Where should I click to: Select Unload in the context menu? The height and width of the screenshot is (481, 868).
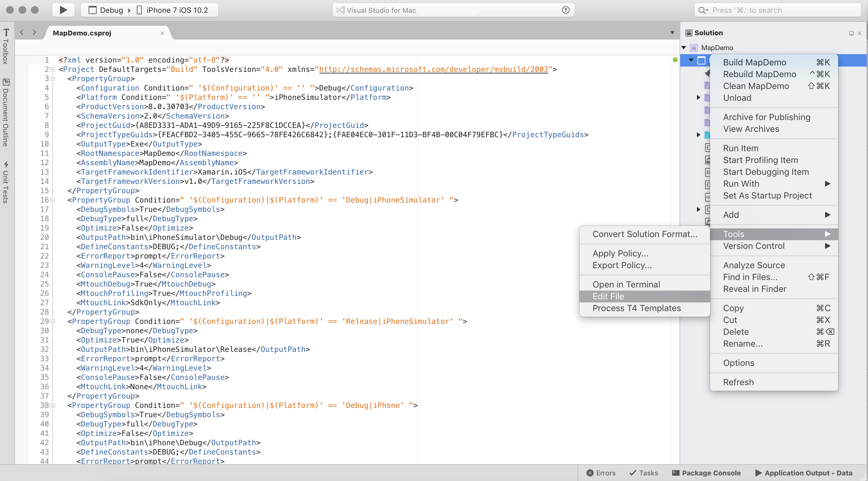[774, 97]
